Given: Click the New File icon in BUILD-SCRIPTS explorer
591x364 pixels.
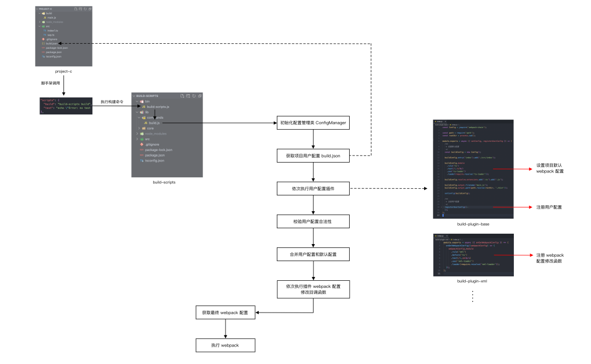Looking at the screenshot, I should [x=182, y=95].
